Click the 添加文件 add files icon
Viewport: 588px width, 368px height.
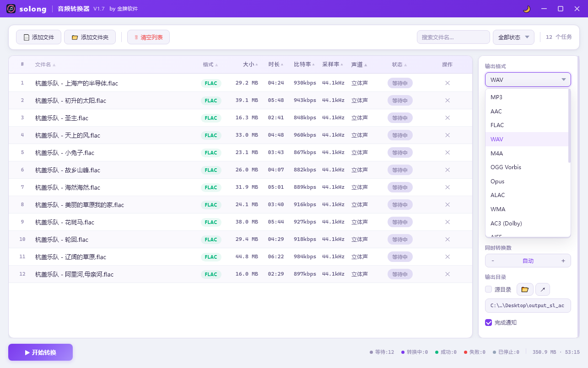26,37
